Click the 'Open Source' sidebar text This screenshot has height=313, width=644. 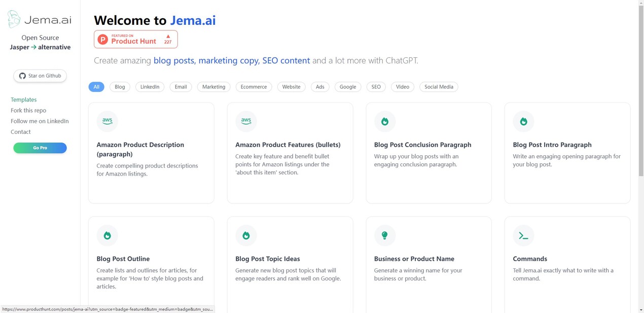point(40,38)
